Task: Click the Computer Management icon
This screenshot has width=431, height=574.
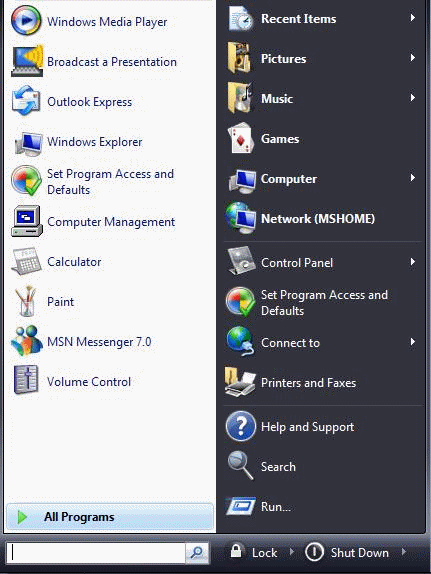Action: (x=27, y=221)
